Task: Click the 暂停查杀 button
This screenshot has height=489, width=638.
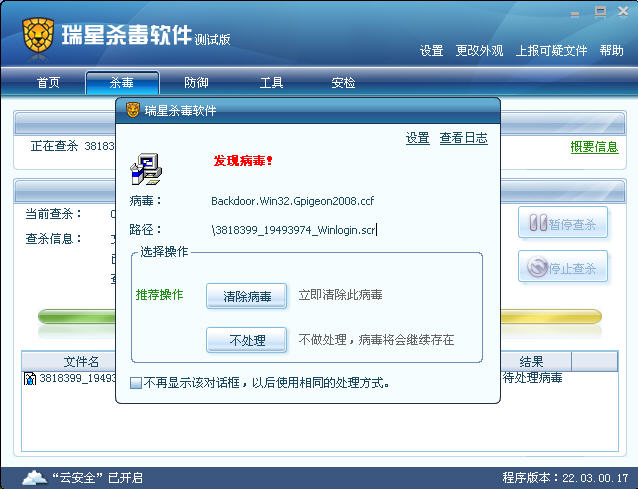Action: coord(563,223)
